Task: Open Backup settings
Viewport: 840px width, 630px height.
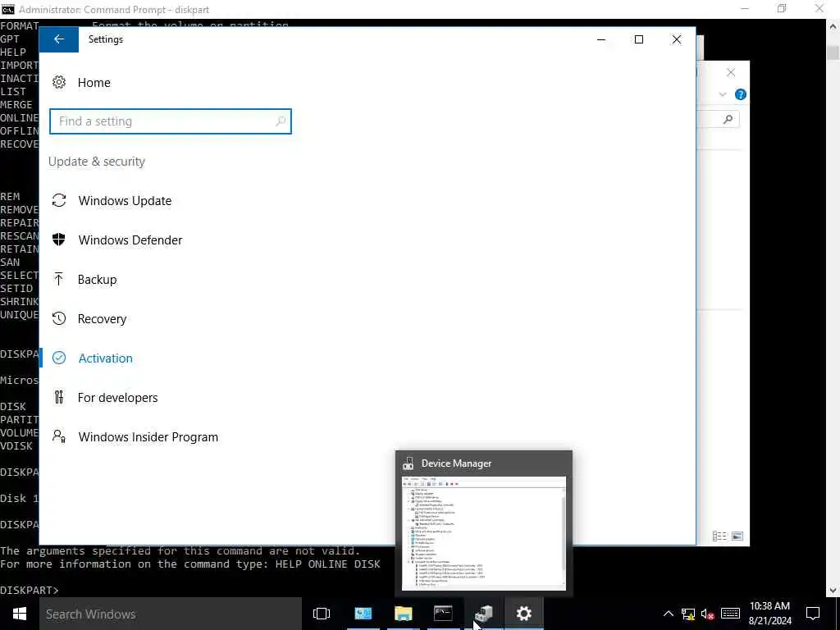Action: pos(97,280)
